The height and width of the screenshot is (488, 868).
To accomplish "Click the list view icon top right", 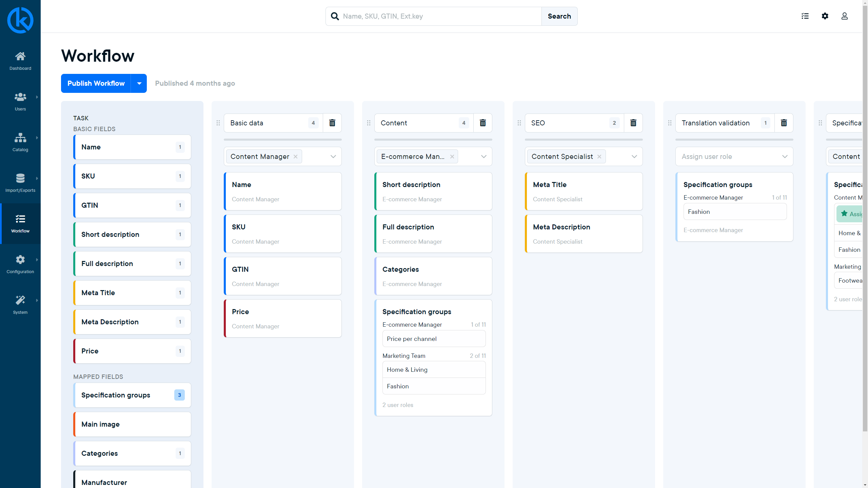I will (x=805, y=16).
